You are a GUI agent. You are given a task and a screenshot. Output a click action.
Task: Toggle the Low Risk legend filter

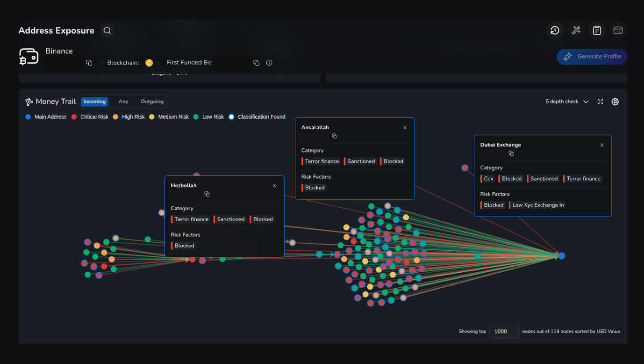[211, 116]
